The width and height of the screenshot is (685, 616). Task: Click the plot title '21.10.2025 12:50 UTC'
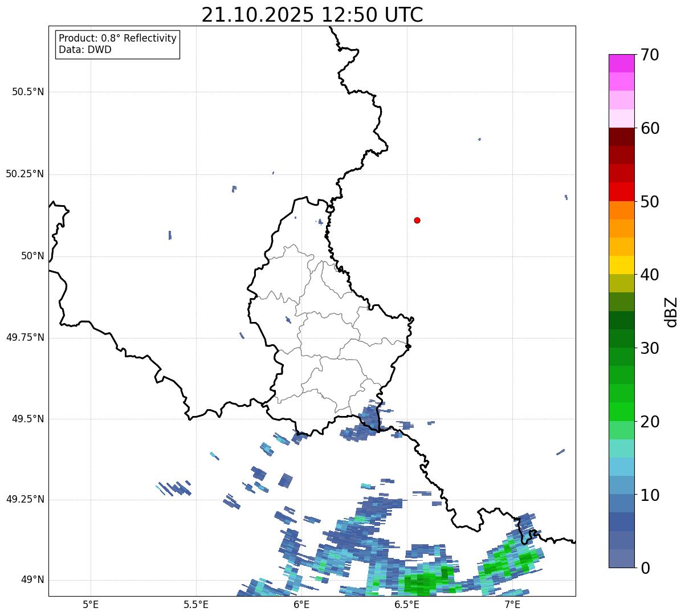[x=312, y=15]
